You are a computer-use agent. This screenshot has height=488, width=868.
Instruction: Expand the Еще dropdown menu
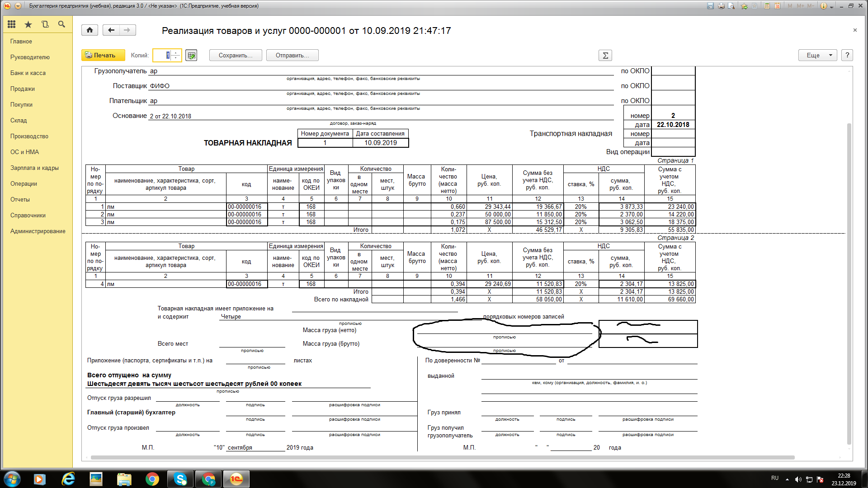(x=817, y=55)
